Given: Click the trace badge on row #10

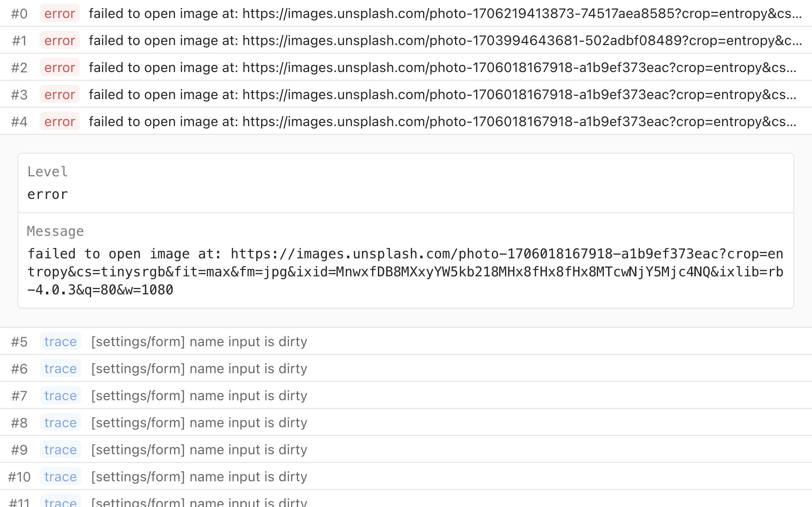Looking at the screenshot, I should 60,477.
